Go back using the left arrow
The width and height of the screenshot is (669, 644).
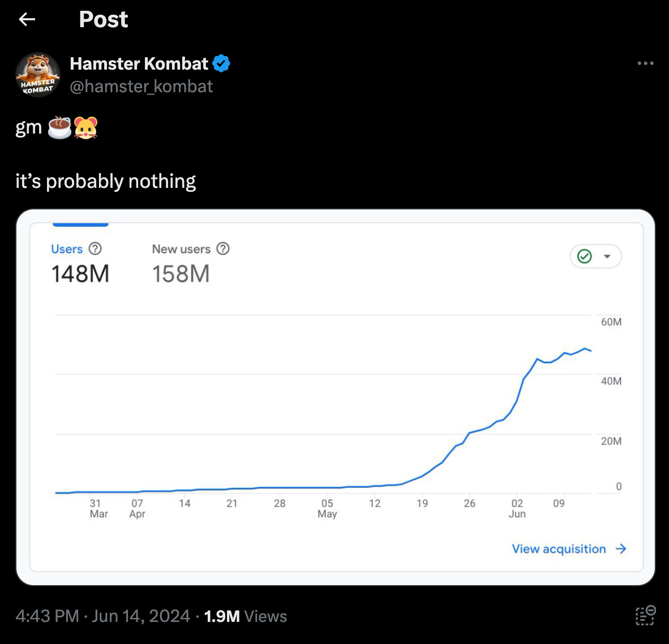point(27,19)
